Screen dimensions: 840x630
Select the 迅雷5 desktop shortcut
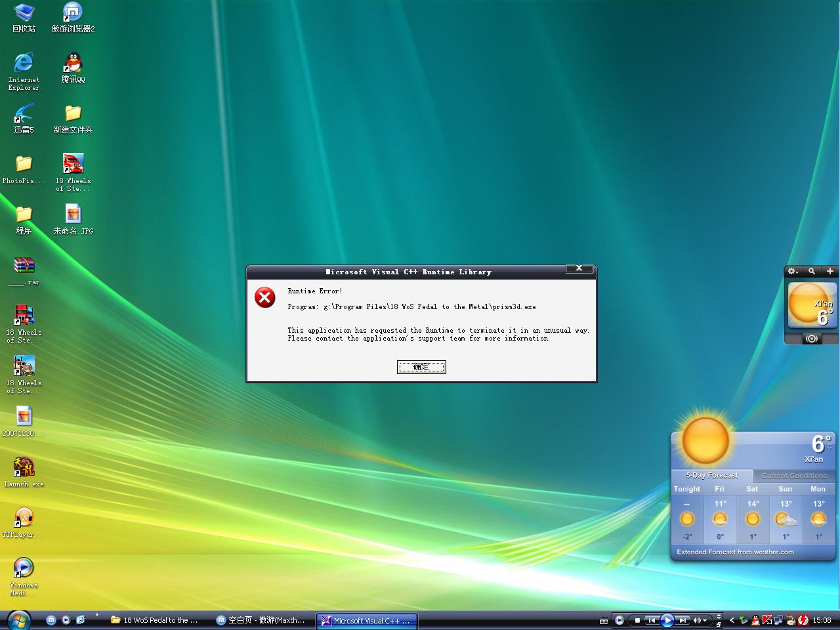click(x=24, y=114)
